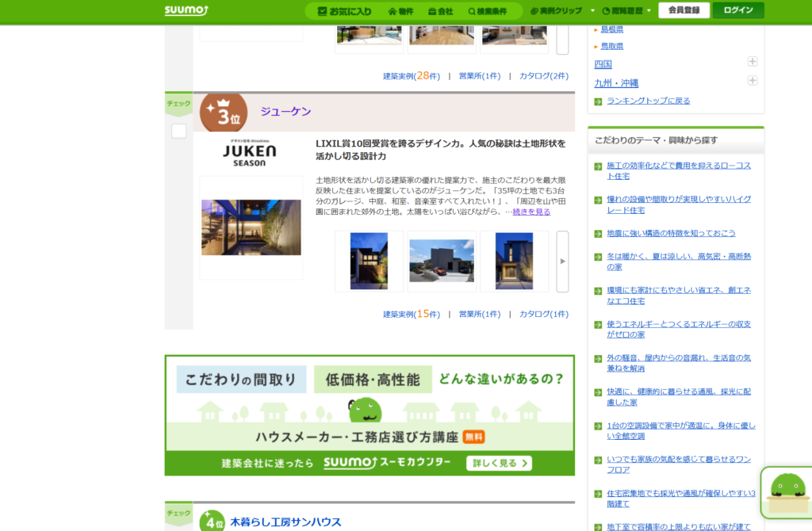This screenshot has width=812, height=531.
Task: Open the 高気密・高断熱の家 theme link
Action: tap(679, 262)
